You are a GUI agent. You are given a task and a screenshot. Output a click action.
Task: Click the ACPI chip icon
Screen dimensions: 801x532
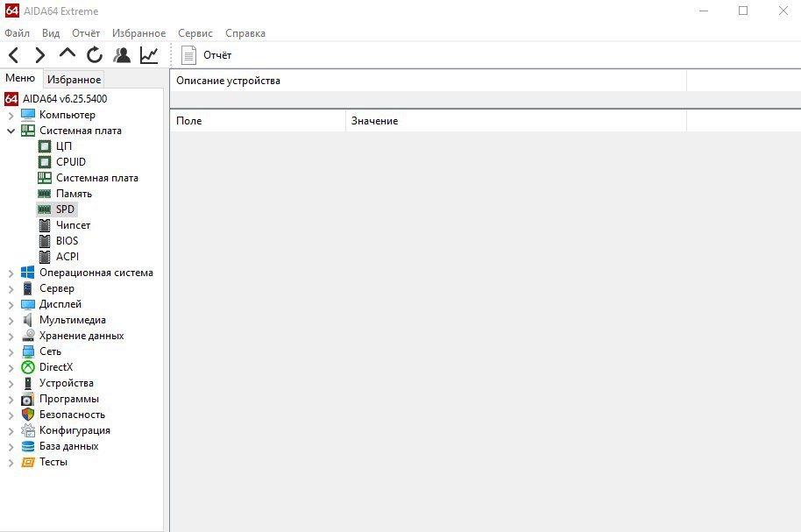click(x=45, y=257)
